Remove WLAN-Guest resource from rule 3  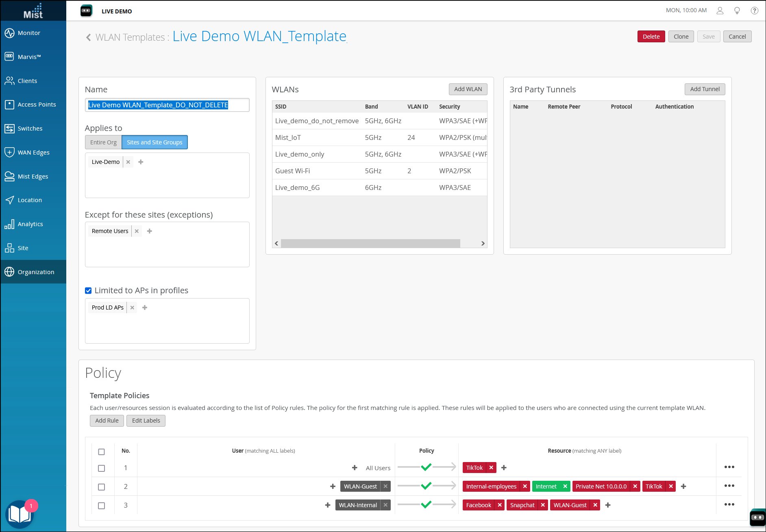[595, 505]
